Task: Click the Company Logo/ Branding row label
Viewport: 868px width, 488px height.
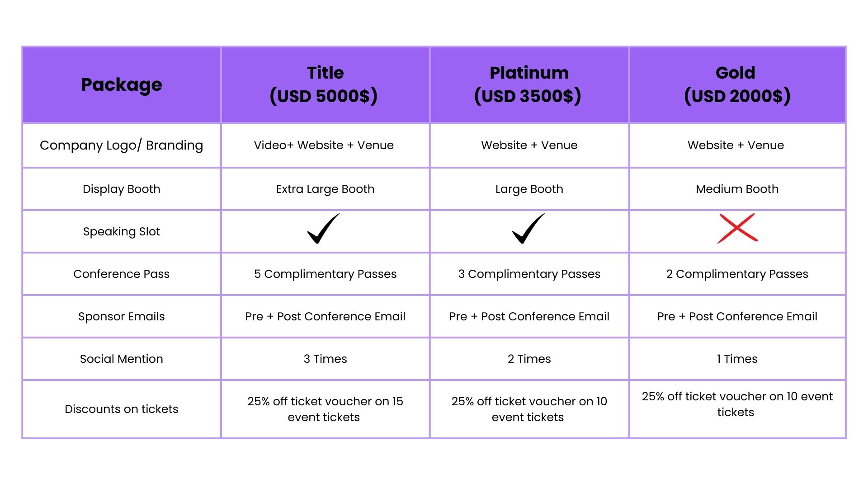Action: [x=121, y=145]
